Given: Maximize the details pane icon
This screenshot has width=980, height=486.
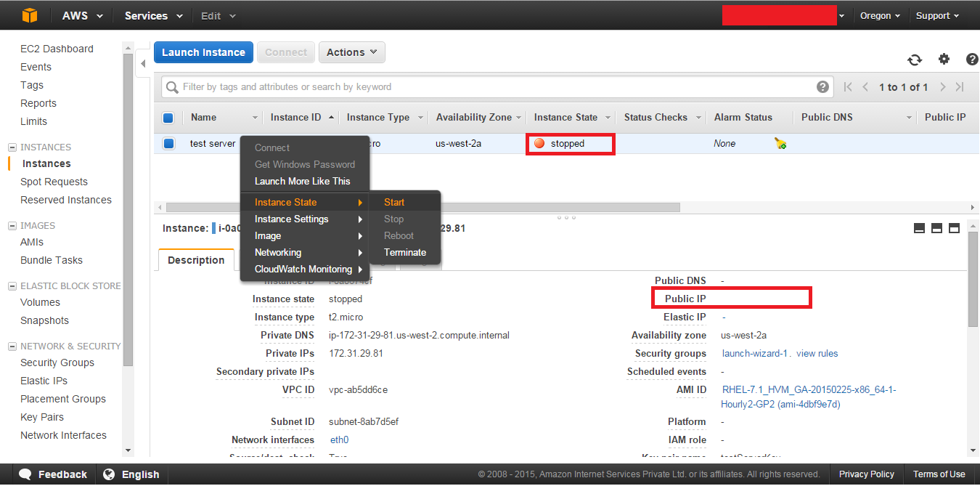Looking at the screenshot, I should coord(954,228).
